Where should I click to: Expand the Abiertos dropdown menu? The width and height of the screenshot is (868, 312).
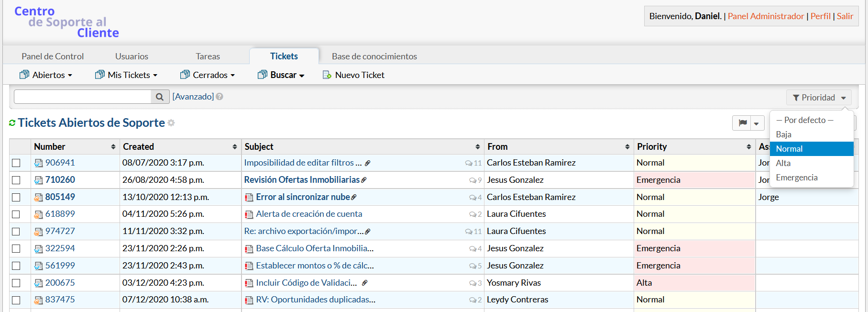click(x=46, y=75)
